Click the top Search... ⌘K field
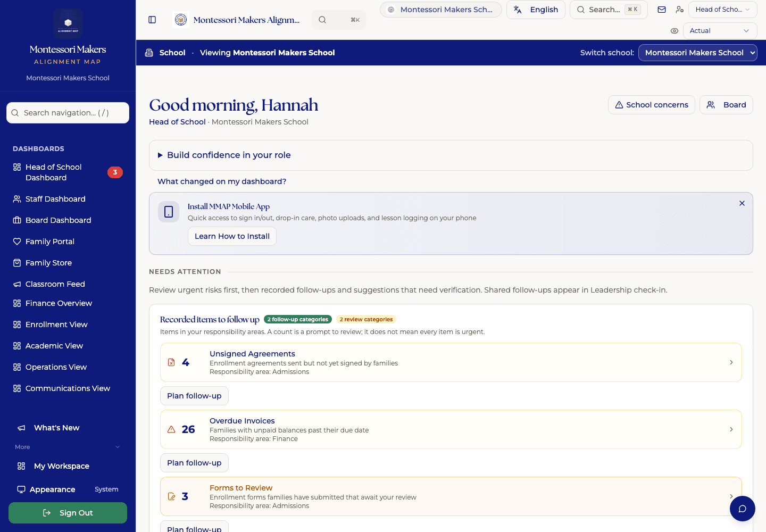 tap(609, 10)
